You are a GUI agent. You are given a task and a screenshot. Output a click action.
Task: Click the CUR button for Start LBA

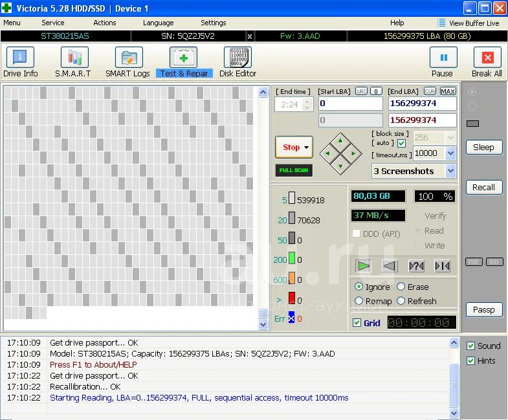click(x=361, y=91)
